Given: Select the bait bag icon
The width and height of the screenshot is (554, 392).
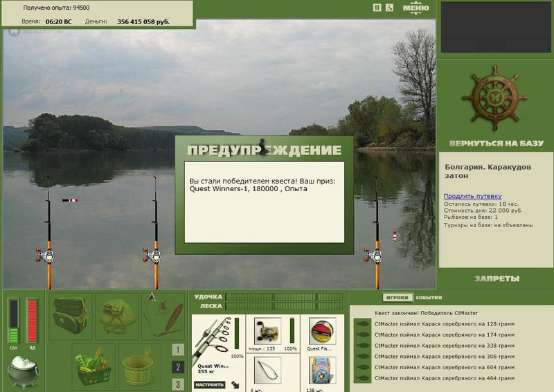Looking at the screenshot, I should pyautogui.click(x=322, y=371).
